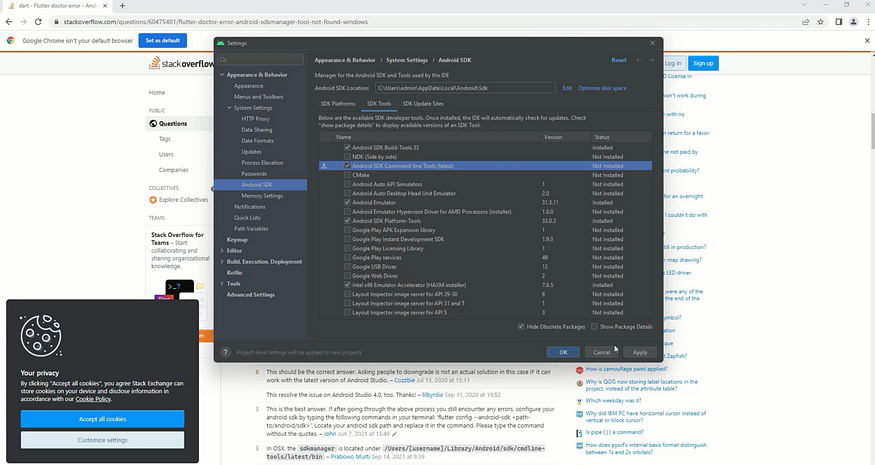The image size is (875, 465).
Task: Open the Cookie Policy link
Action: click(x=93, y=399)
